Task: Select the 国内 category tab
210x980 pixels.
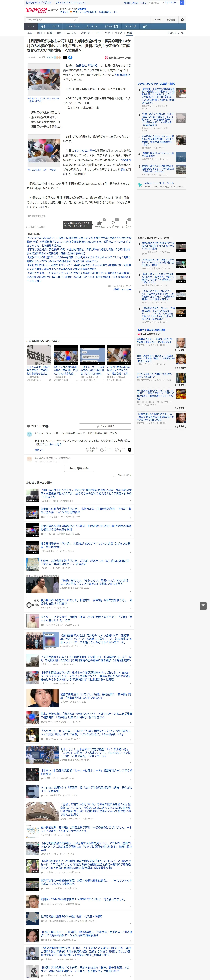Action: pos(40,33)
